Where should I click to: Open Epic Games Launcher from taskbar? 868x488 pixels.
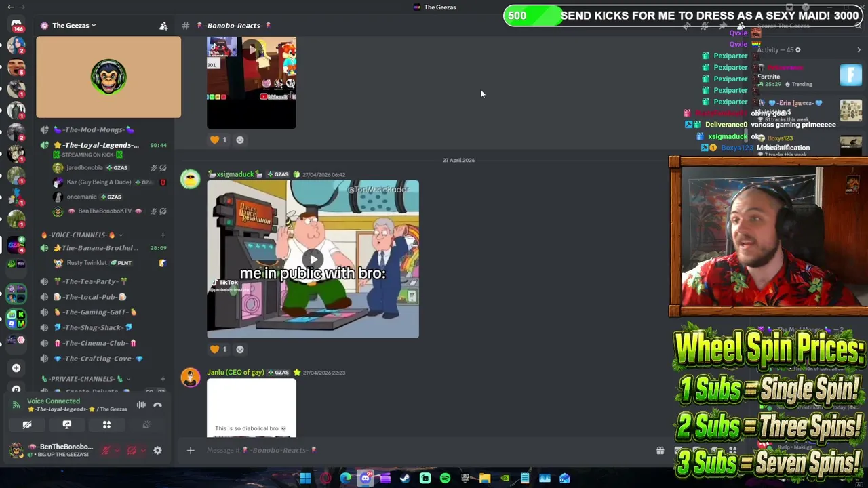point(465,479)
